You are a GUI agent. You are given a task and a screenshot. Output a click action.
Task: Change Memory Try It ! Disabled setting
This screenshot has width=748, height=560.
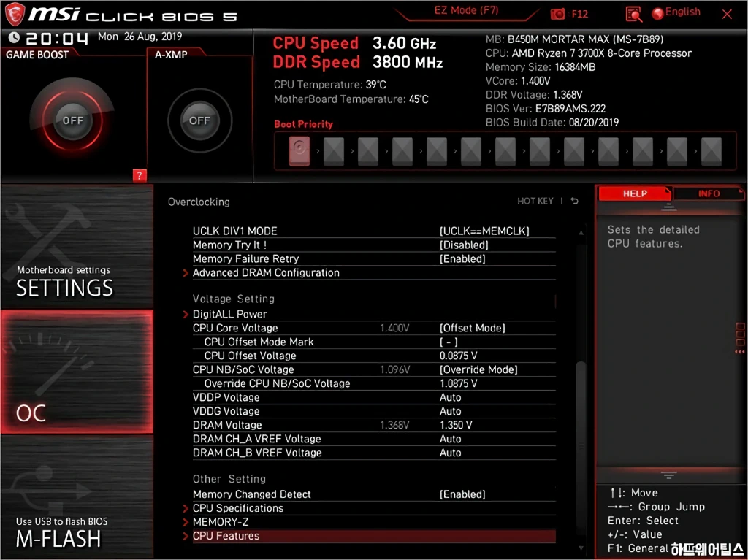(464, 245)
